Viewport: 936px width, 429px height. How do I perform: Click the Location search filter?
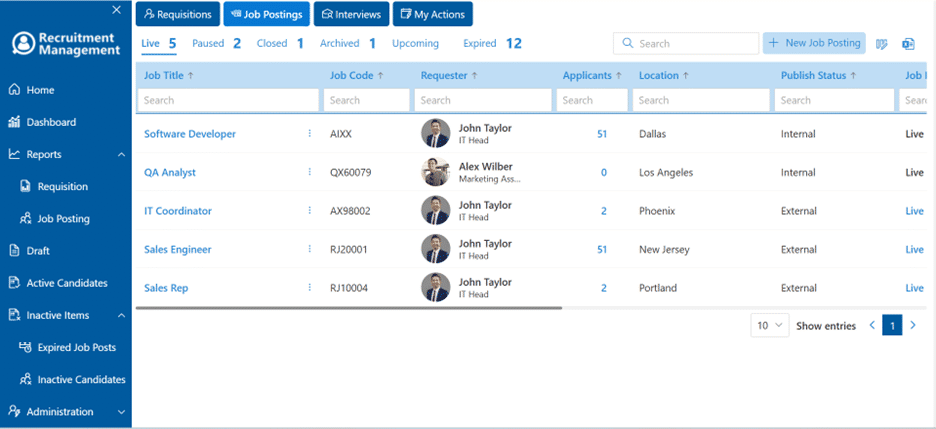pyautogui.click(x=701, y=100)
